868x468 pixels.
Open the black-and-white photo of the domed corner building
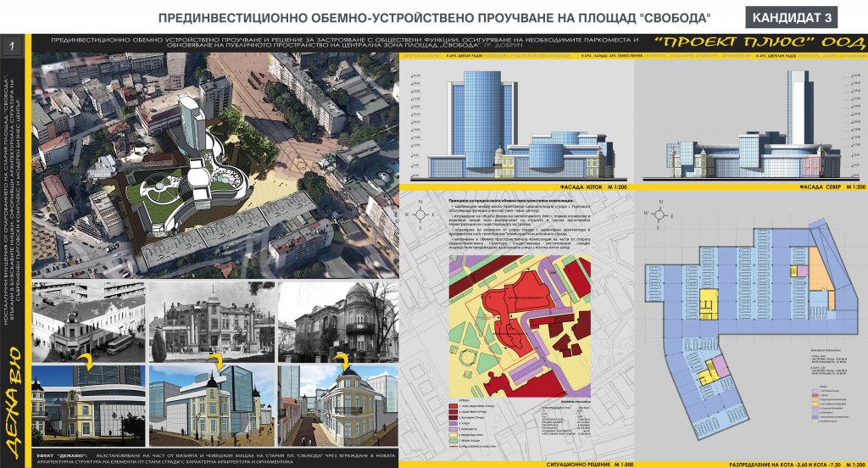(338, 322)
